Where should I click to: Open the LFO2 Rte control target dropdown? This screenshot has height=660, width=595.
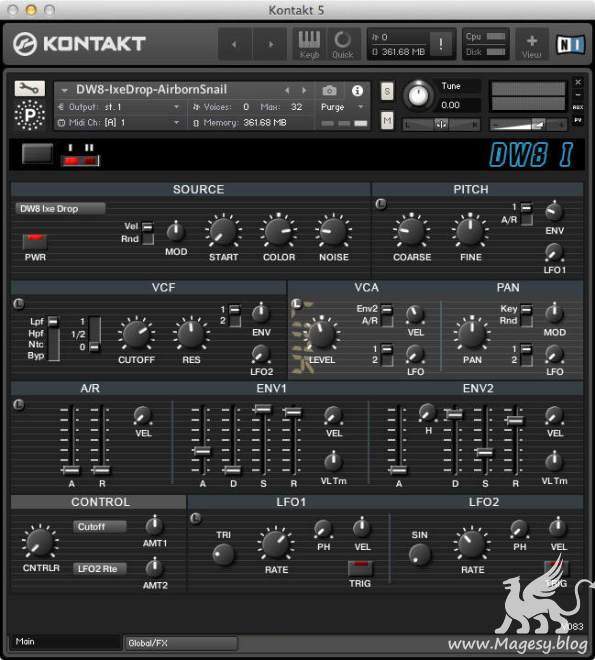tap(100, 569)
